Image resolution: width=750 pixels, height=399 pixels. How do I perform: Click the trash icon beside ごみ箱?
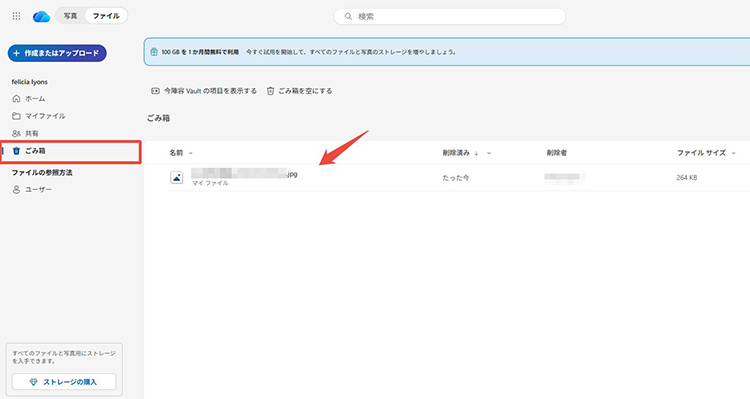point(16,151)
